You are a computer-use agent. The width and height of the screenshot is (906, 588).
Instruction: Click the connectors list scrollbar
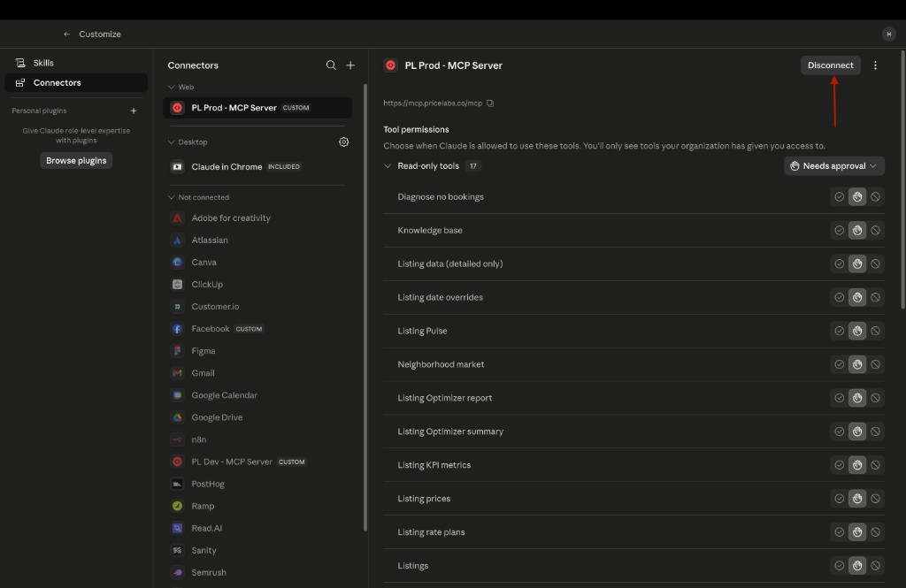click(365, 308)
